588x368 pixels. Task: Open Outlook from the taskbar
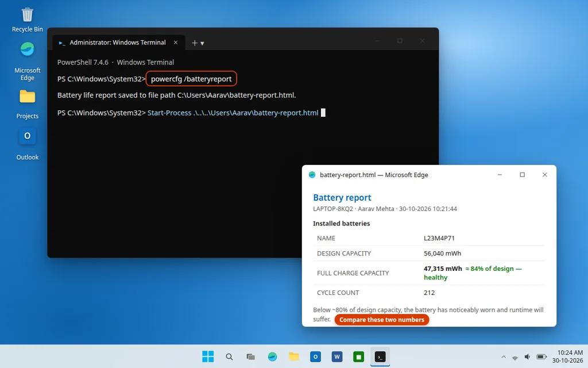coord(315,356)
